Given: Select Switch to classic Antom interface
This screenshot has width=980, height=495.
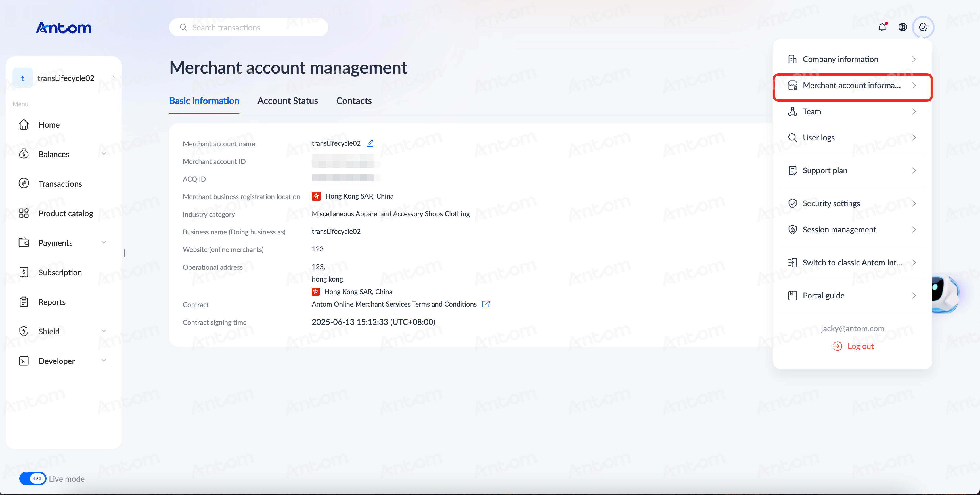Looking at the screenshot, I should coord(853,263).
